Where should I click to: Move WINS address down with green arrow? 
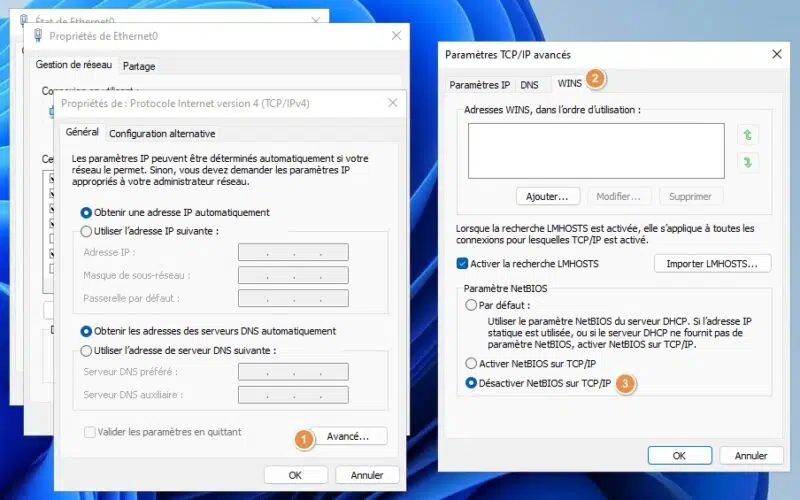click(747, 162)
